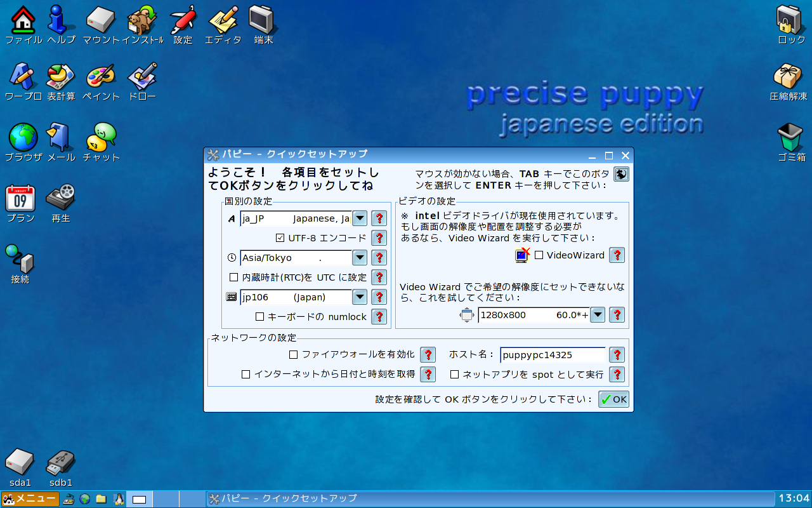Viewport: 812px width, 508px height.
Task: Click help button beside 1280x800 resolution
Action: pos(617,315)
